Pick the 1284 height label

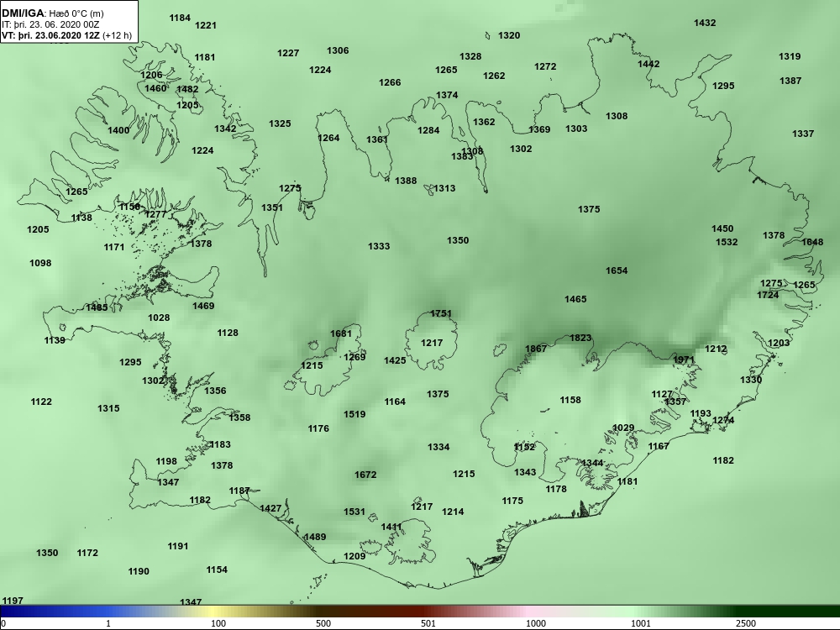point(428,130)
